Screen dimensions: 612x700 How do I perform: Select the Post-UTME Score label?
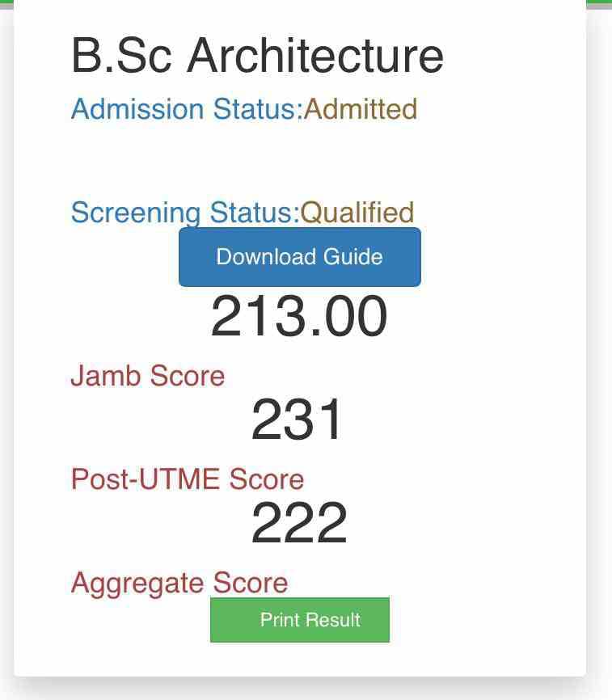click(x=188, y=479)
